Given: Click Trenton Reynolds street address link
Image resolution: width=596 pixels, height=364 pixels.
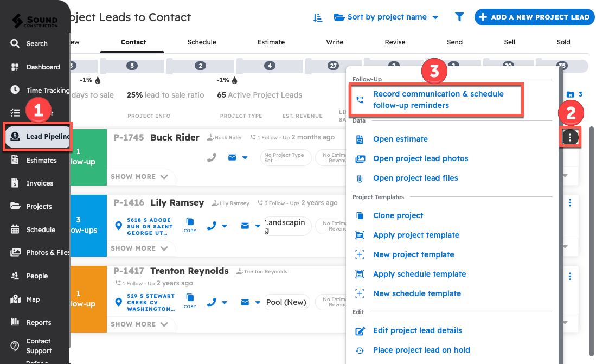Looking at the screenshot, I should [x=151, y=303].
